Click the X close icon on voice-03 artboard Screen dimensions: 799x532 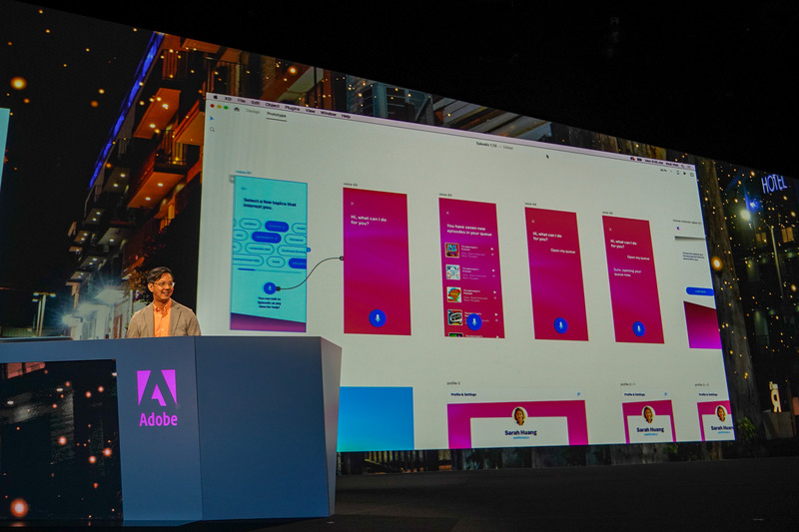coord(447,213)
